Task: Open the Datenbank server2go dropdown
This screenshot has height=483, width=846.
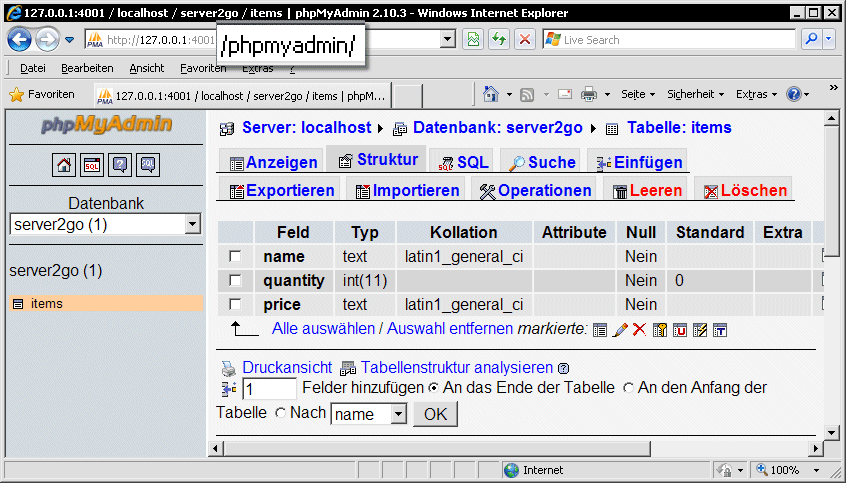Action: [106, 225]
